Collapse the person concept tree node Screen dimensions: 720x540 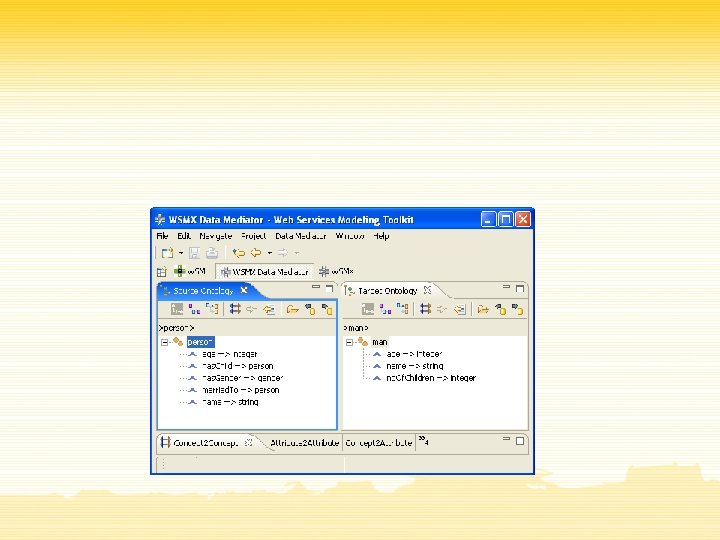tap(164, 343)
